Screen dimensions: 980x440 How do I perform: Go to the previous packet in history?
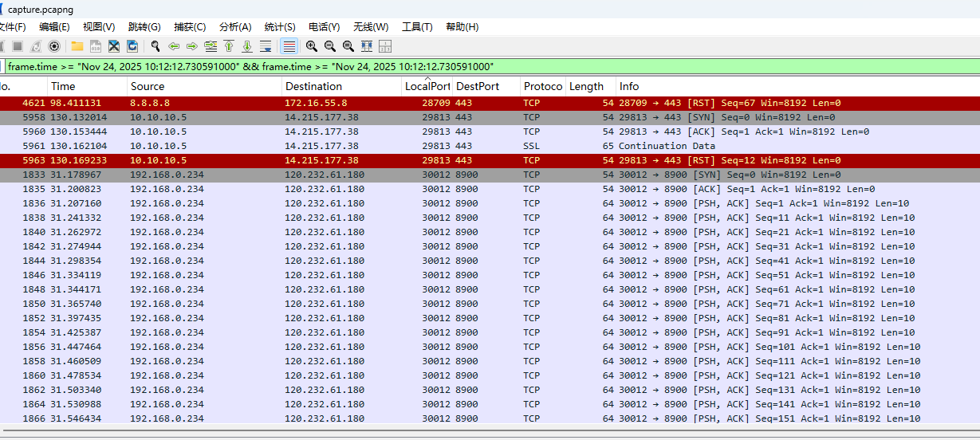174,46
